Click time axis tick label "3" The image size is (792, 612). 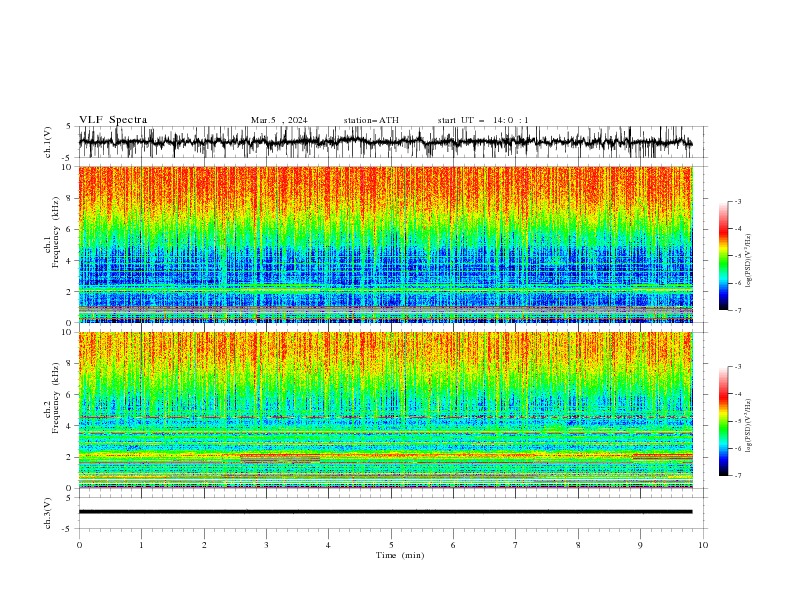click(266, 545)
